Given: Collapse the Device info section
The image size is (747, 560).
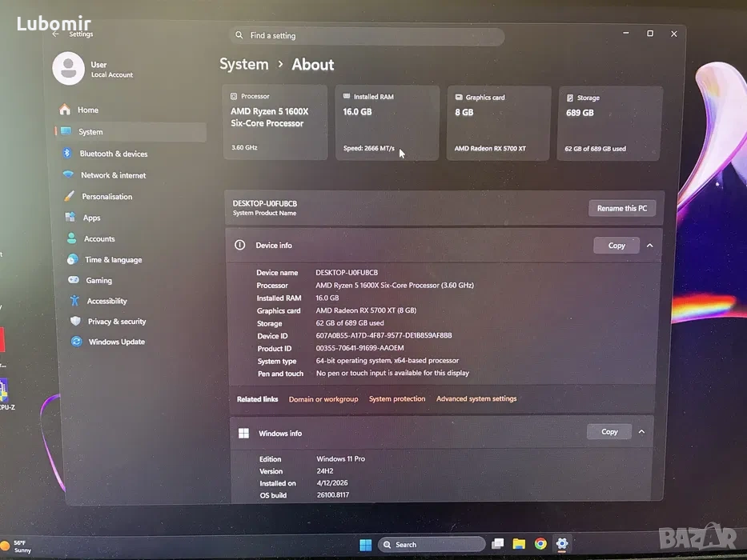Looking at the screenshot, I should pos(649,246).
